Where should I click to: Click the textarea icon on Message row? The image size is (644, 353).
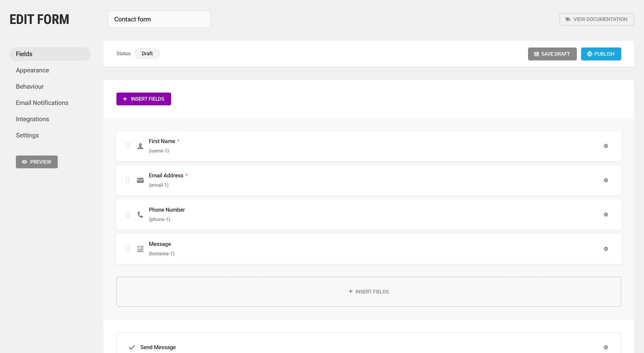click(140, 249)
